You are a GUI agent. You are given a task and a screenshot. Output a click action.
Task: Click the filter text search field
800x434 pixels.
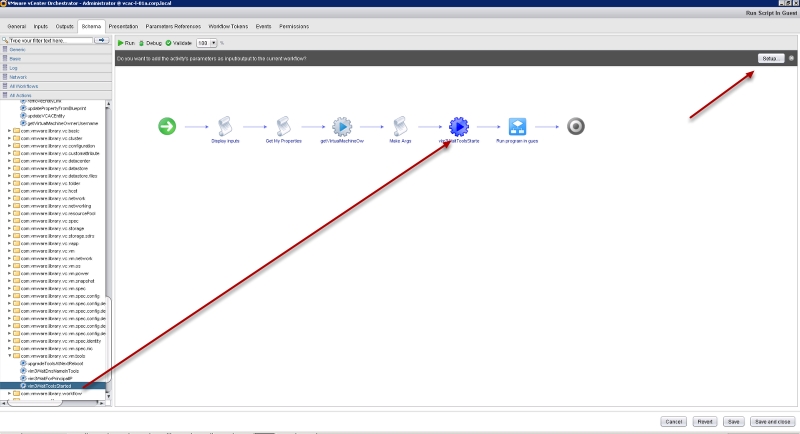point(50,40)
